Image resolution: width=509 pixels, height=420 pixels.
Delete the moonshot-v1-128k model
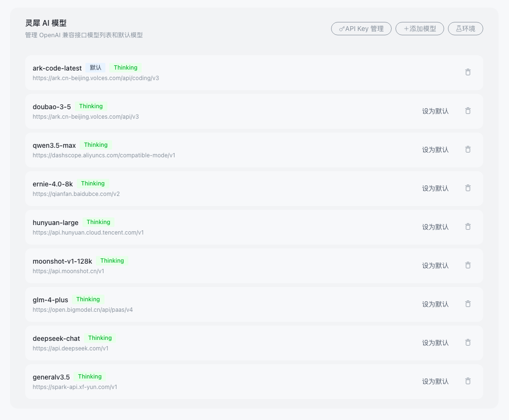coord(467,266)
